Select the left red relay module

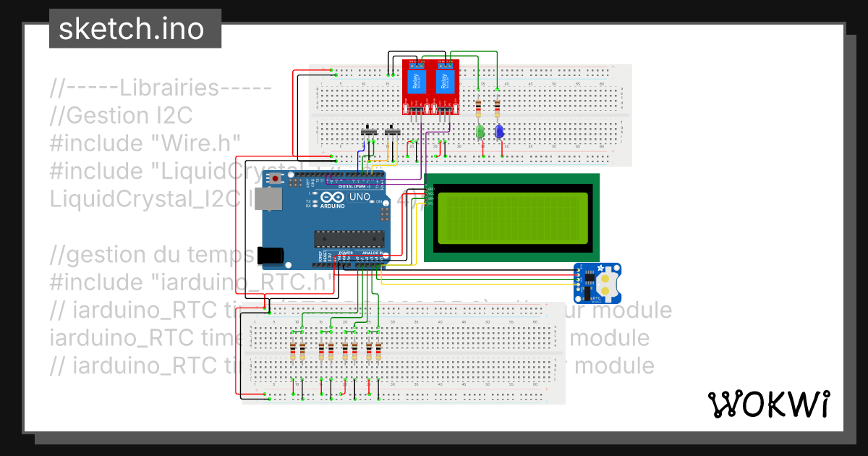coord(416,86)
